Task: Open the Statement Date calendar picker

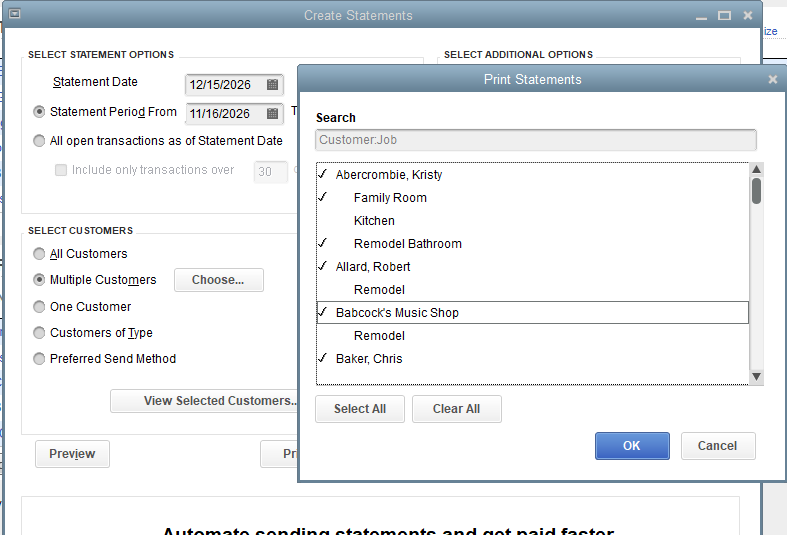Action: coord(272,85)
